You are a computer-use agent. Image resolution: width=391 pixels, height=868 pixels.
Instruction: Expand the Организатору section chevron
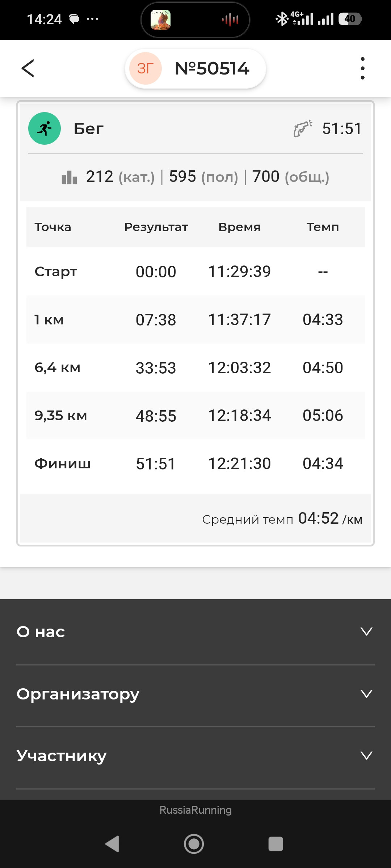(366, 694)
